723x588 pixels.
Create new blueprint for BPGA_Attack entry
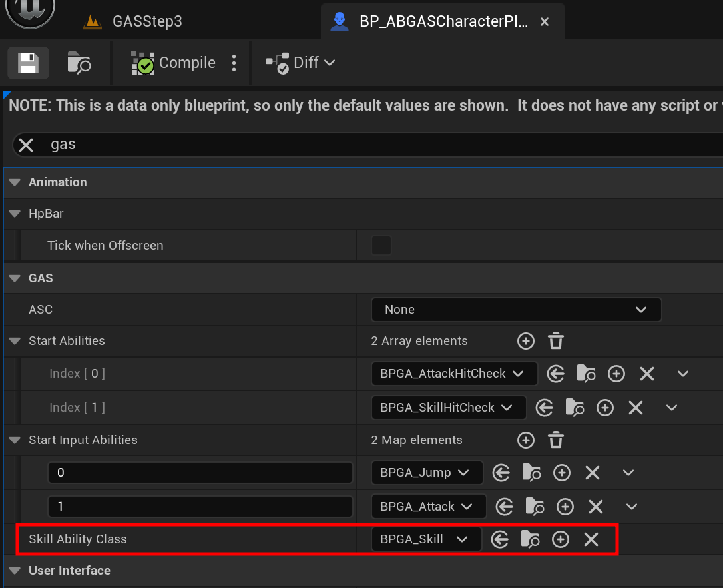click(565, 507)
